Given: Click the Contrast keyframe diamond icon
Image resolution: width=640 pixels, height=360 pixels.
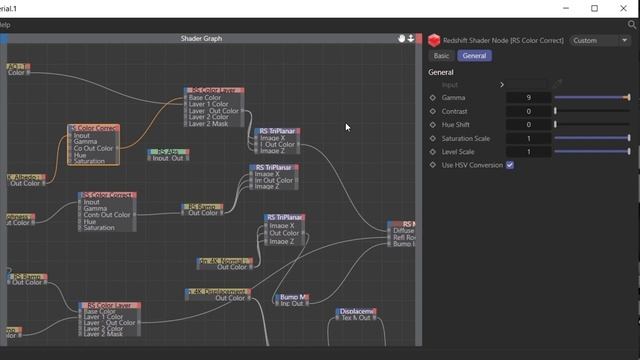Looking at the screenshot, I should pyautogui.click(x=433, y=111).
